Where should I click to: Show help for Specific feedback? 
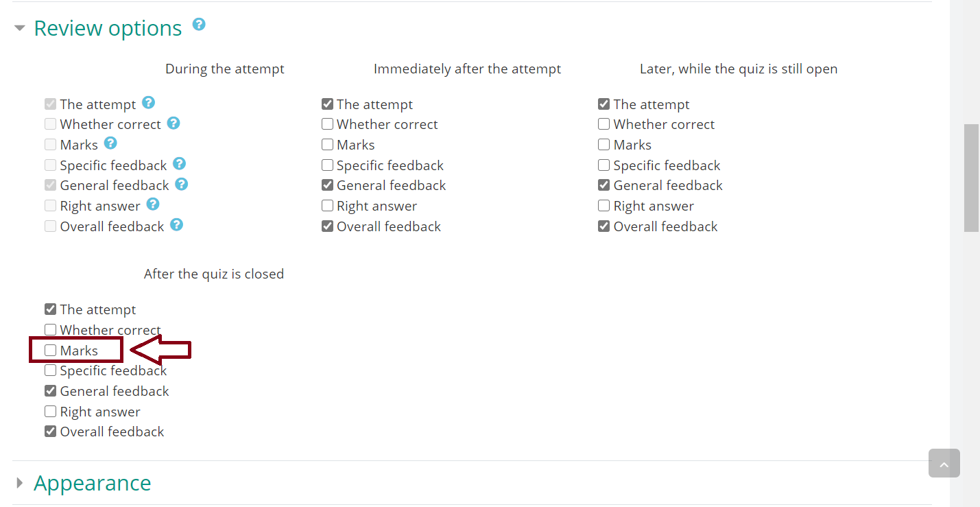click(x=179, y=164)
